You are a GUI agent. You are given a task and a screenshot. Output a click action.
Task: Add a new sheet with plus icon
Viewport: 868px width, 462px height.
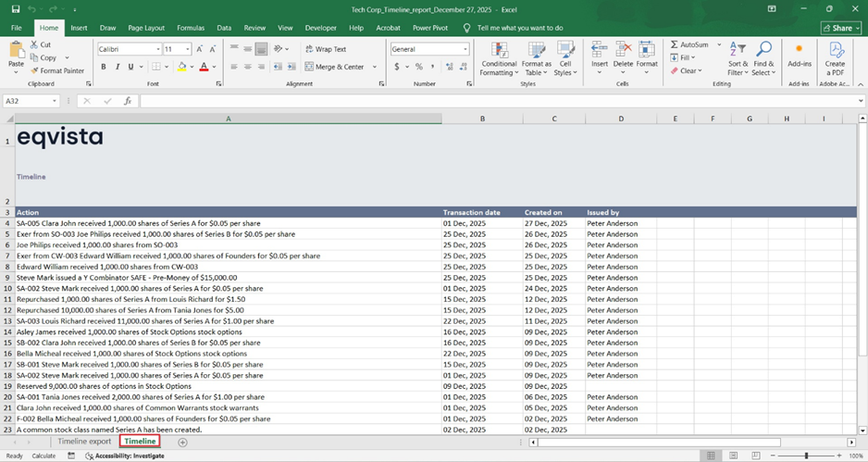point(182,443)
